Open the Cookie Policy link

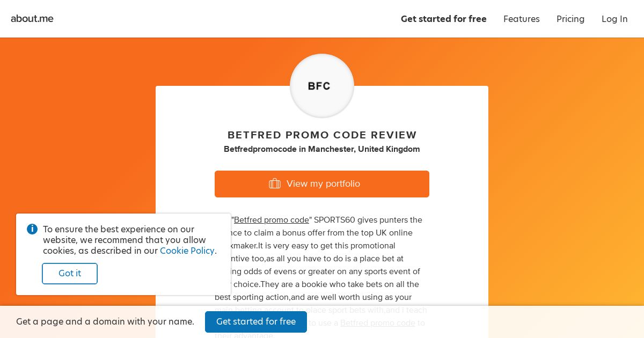187,251
